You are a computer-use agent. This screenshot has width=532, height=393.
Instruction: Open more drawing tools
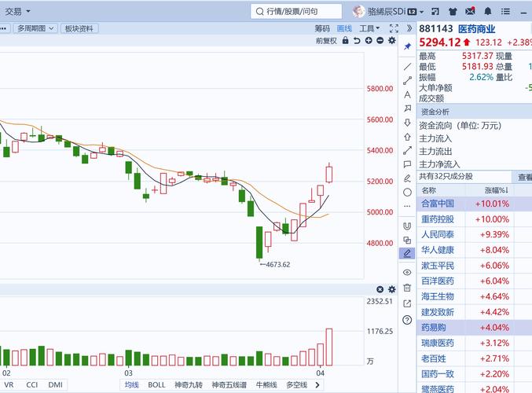[x=408, y=206]
